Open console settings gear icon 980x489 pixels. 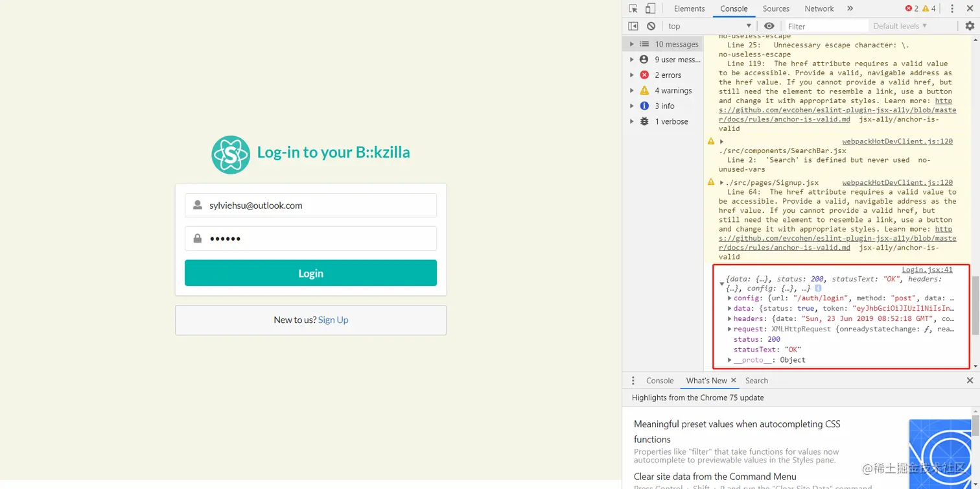coord(970,26)
